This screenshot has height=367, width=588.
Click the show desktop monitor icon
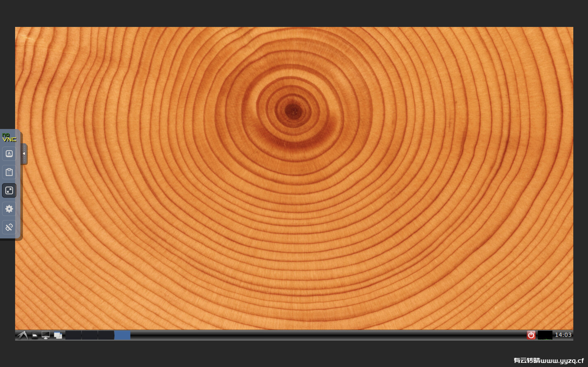[46, 335]
